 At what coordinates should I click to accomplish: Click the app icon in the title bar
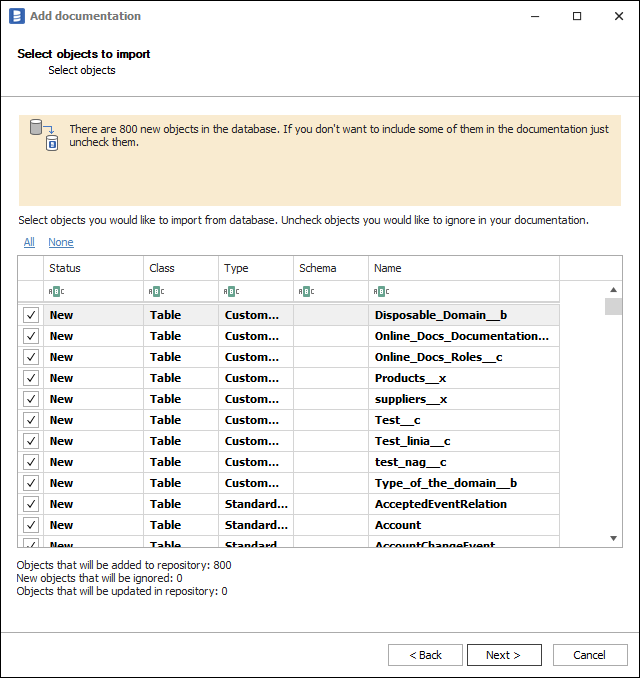pyautogui.click(x=16, y=16)
